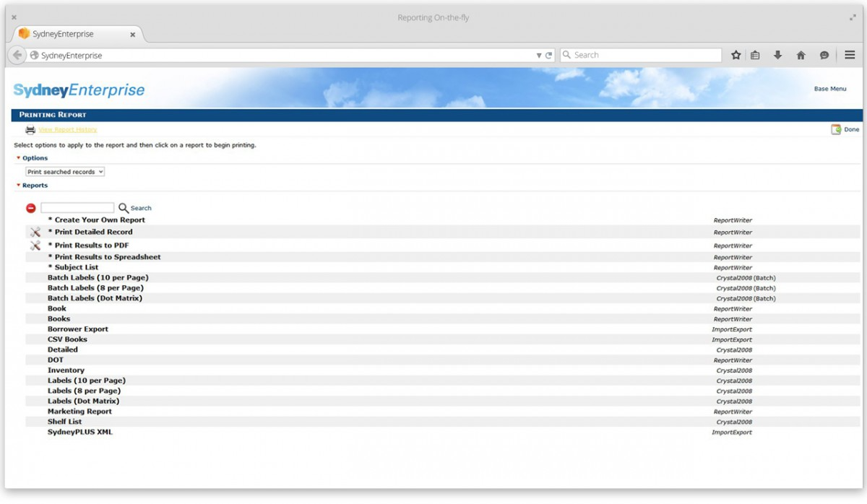This screenshot has height=504, width=867.
Task: Toggle the pin icon beside Print Detailed Record
Action: click(x=35, y=232)
